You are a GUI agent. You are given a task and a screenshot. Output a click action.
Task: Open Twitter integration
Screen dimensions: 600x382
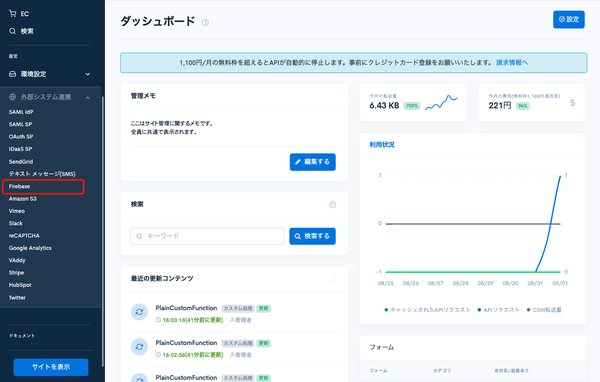pyautogui.click(x=17, y=297)
